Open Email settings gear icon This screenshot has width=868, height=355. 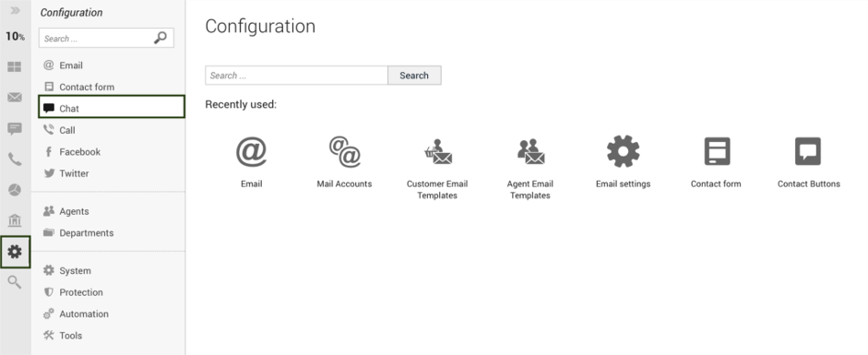(623, 151)
